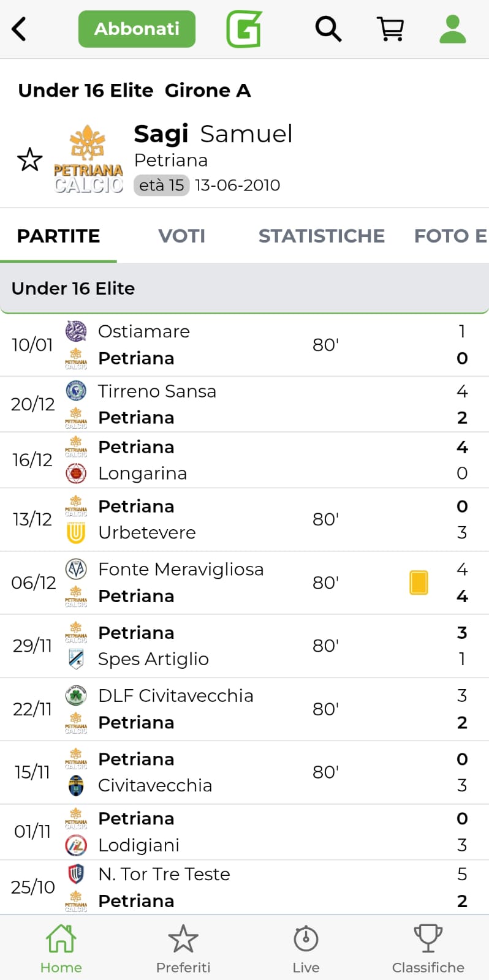Switch to the STATISTICHE tab
The height and width of the screenshot is (980, 489).
coord(321,236)
